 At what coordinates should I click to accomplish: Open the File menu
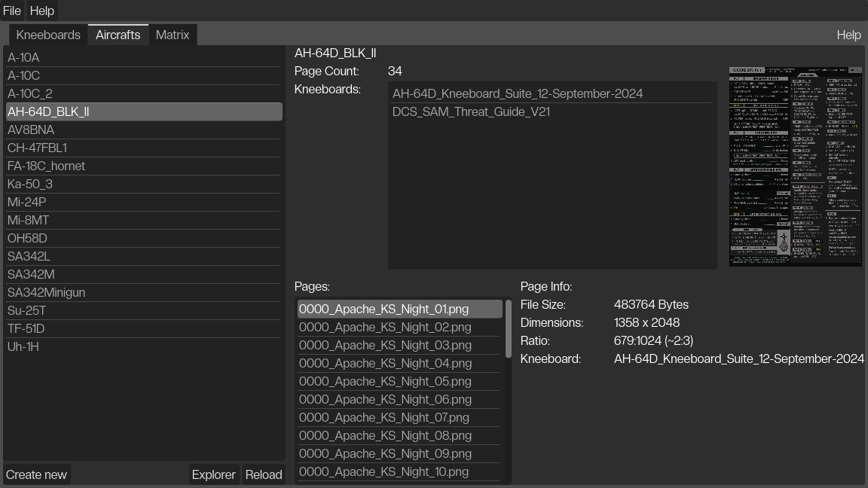point(12,11)
